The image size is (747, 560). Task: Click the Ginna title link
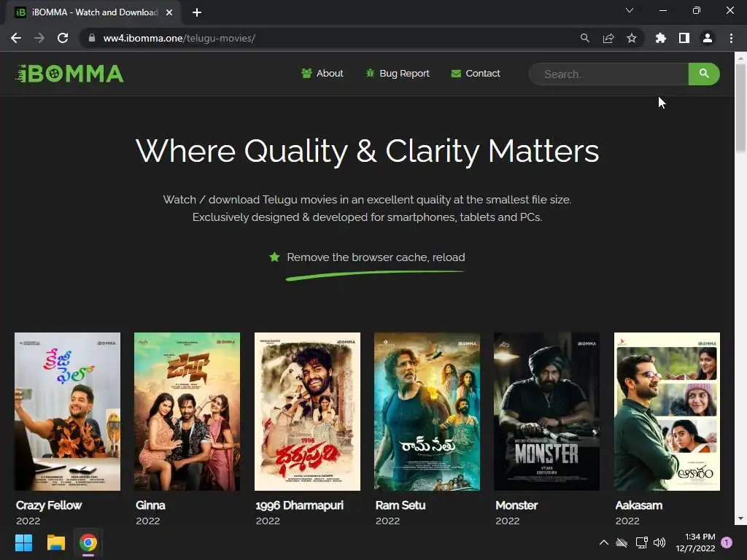coord(150,505)
